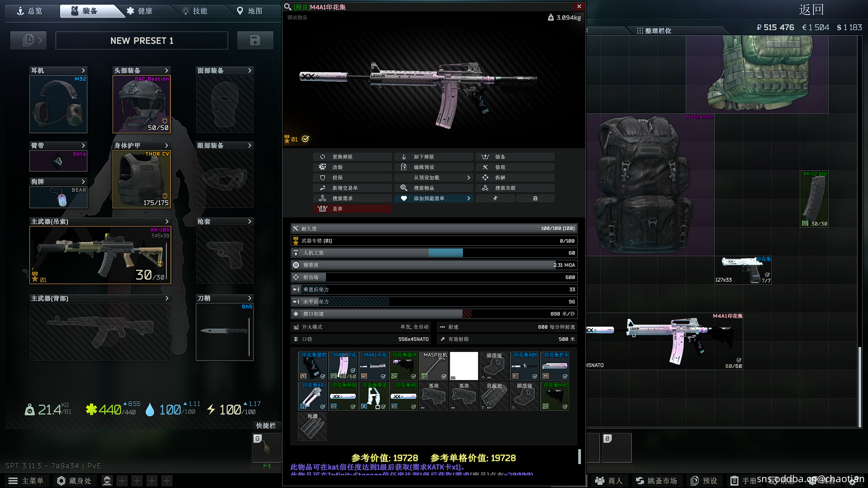Open the preset copy list button
Image resolution: width=868 pixels, height=488 pixels.
point(28,41)
